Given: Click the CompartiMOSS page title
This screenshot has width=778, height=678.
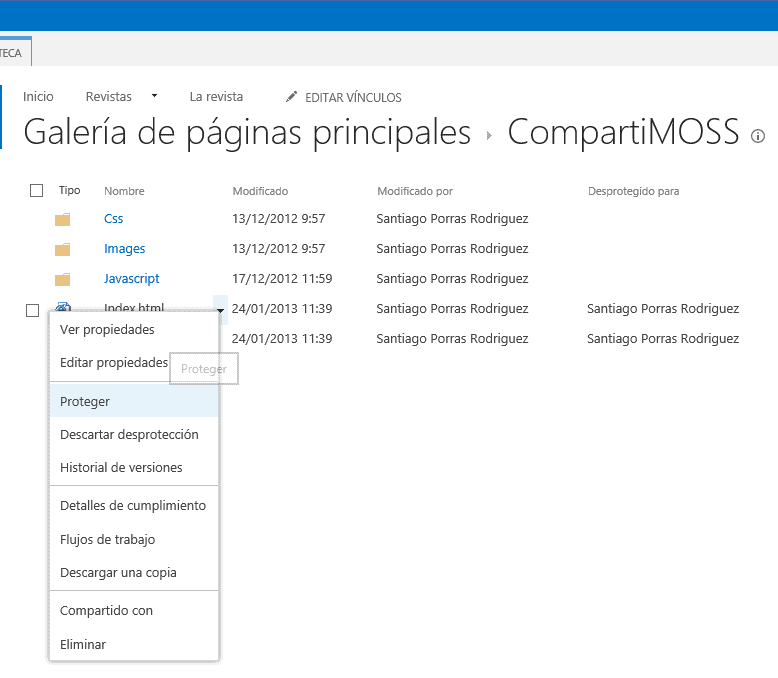Looking at the screenshot, I should (x=623, y=132).
